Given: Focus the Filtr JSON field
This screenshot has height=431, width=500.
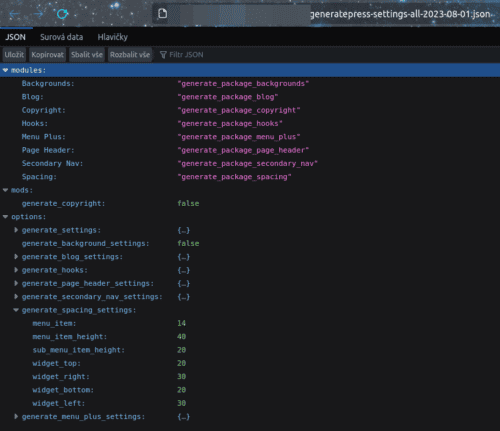Looking at the screenshot, I should tap(186, 55).
